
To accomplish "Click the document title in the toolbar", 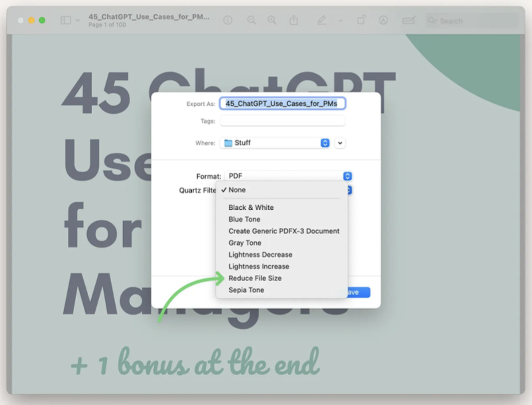I will (x=149, y=17).
